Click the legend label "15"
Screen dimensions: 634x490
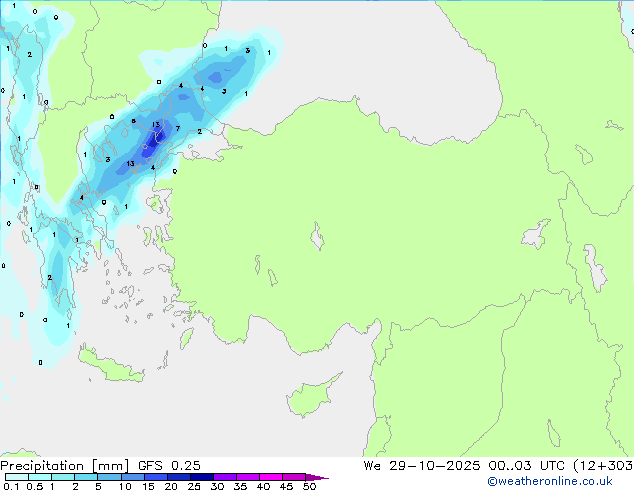[148, 486]
